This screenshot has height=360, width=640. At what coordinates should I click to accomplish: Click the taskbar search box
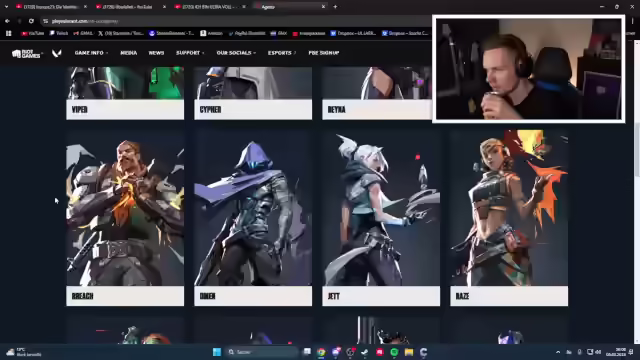click(x=261, y=352)
